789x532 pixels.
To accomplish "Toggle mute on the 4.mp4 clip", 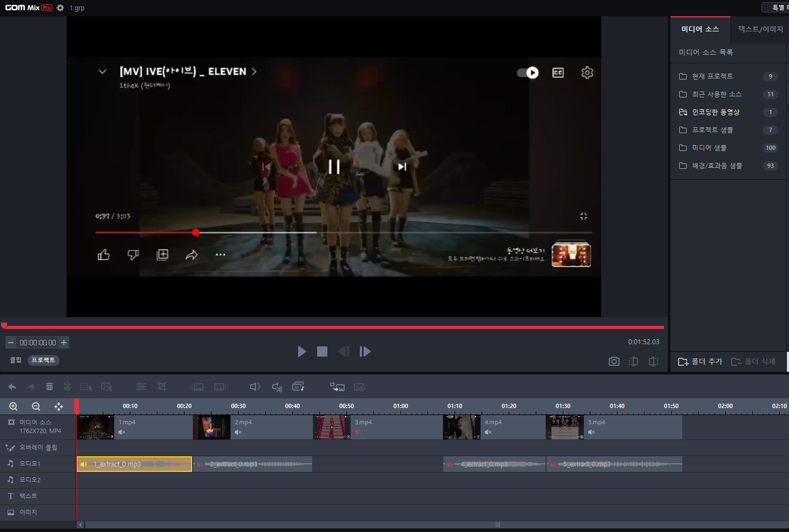I will tap(488, 432).
